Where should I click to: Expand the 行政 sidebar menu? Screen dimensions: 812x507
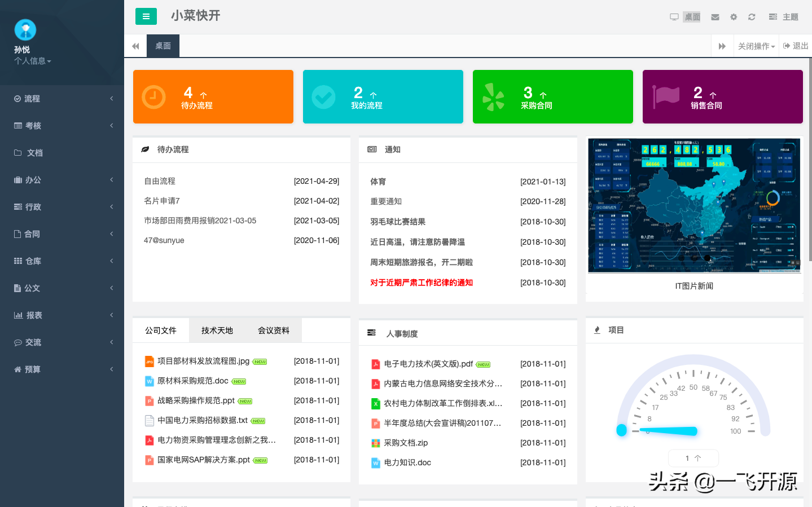62,207
